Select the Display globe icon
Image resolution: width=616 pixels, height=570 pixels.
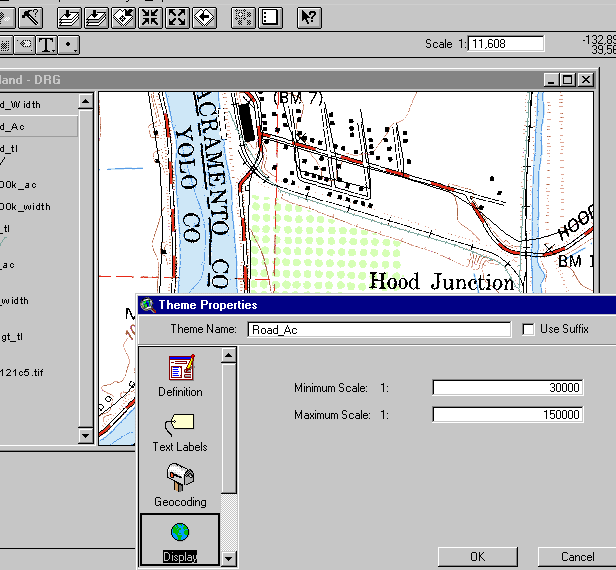point(180,535)
